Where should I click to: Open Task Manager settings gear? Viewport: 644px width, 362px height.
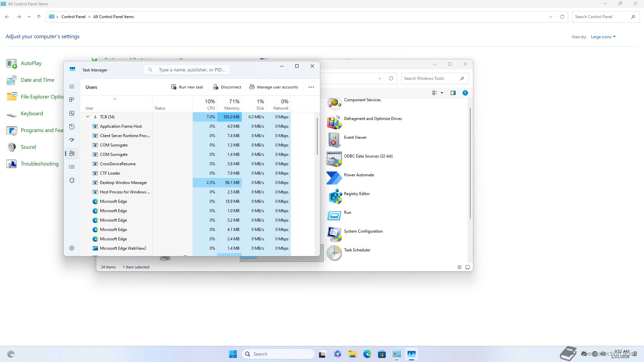pyautogui.click(x=72, y=248)
